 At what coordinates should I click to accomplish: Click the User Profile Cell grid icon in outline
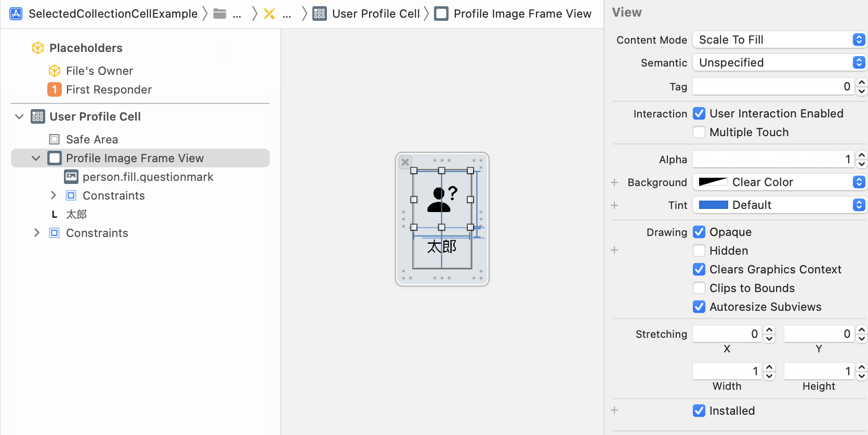[38, 116]
